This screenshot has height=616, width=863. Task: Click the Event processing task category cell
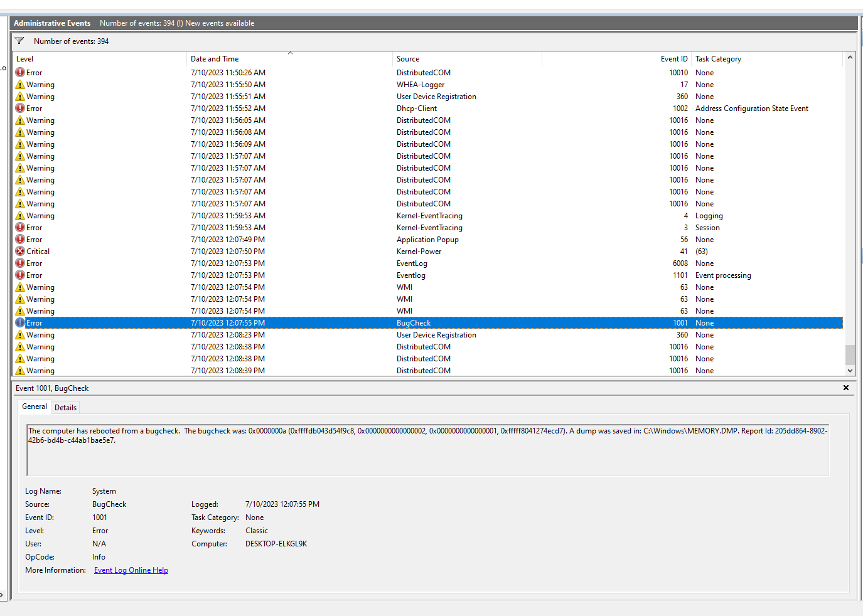tap(723, 275)
